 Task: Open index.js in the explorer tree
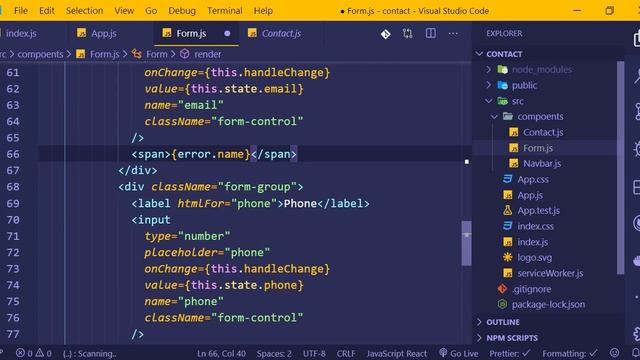point(532,242)
